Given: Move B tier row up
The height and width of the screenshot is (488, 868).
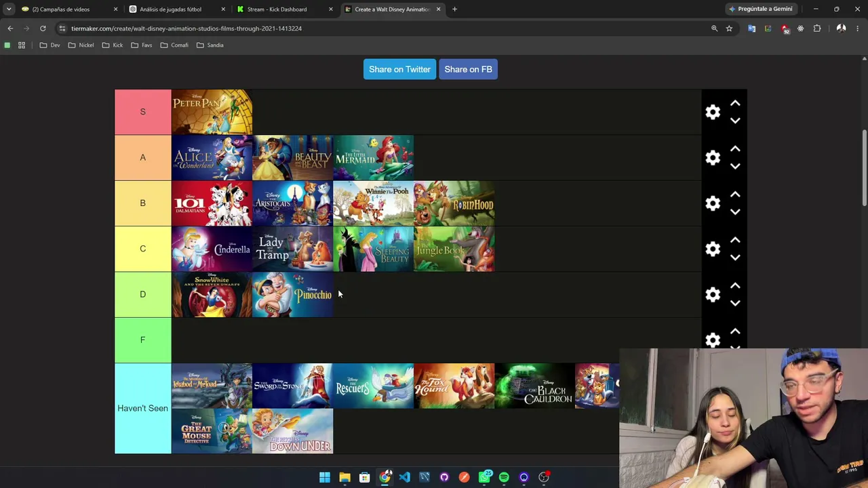Looking at the screenshot, I should (x=735, y=195).
